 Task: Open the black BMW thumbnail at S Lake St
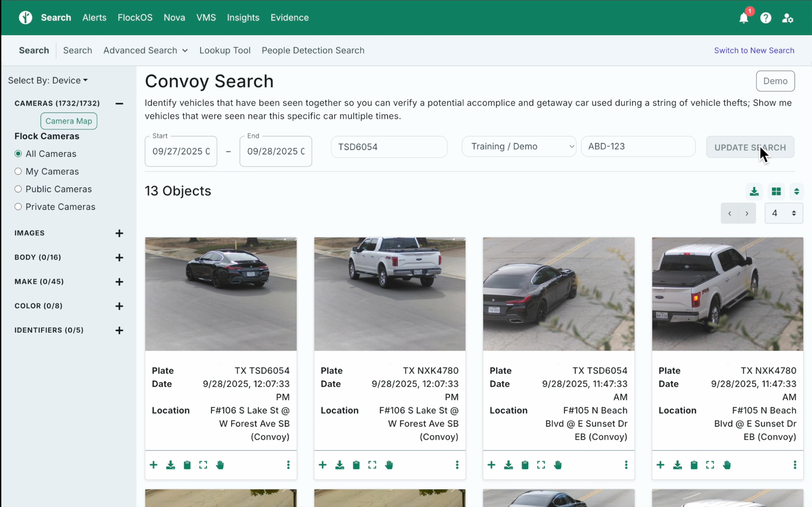point(221,294)
